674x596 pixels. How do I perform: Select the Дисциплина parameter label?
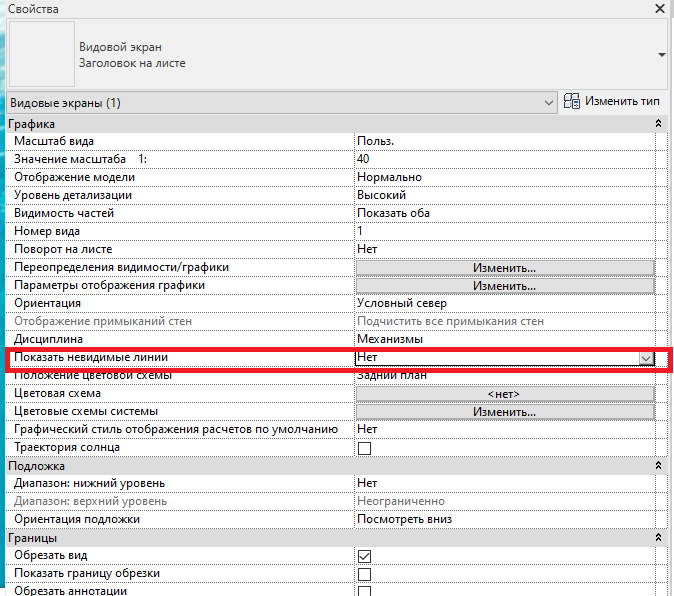[48, 339]
